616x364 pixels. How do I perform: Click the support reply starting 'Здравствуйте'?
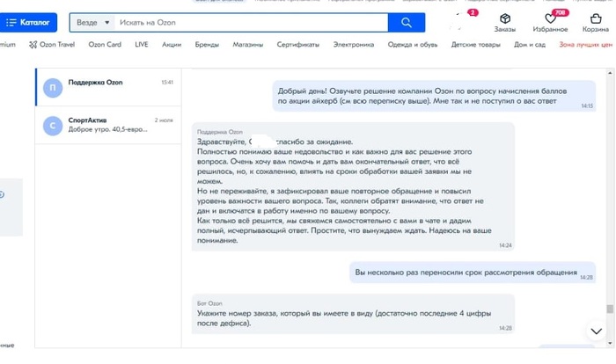pyautogui.click(x=353, y=186)
